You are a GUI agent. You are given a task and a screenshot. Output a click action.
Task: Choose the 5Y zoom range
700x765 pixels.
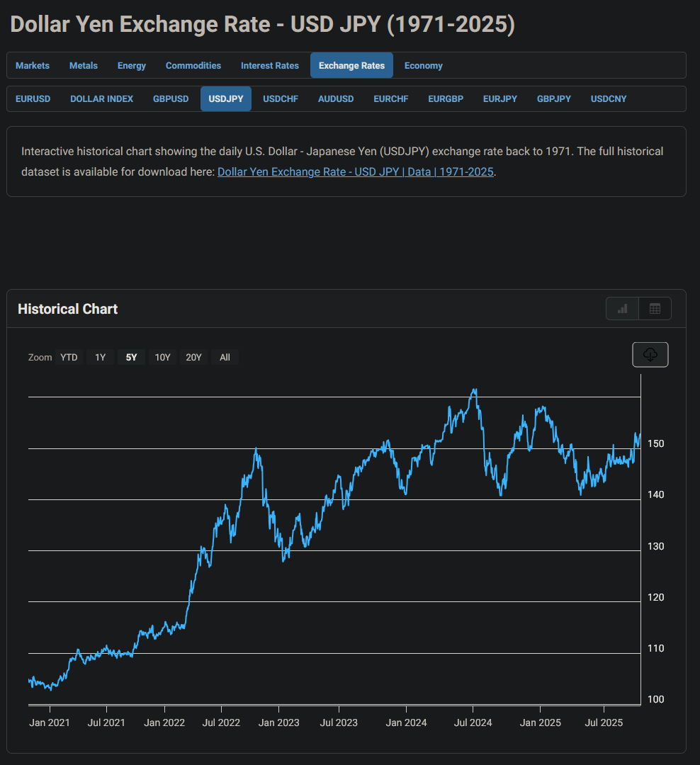coord(131,357)
